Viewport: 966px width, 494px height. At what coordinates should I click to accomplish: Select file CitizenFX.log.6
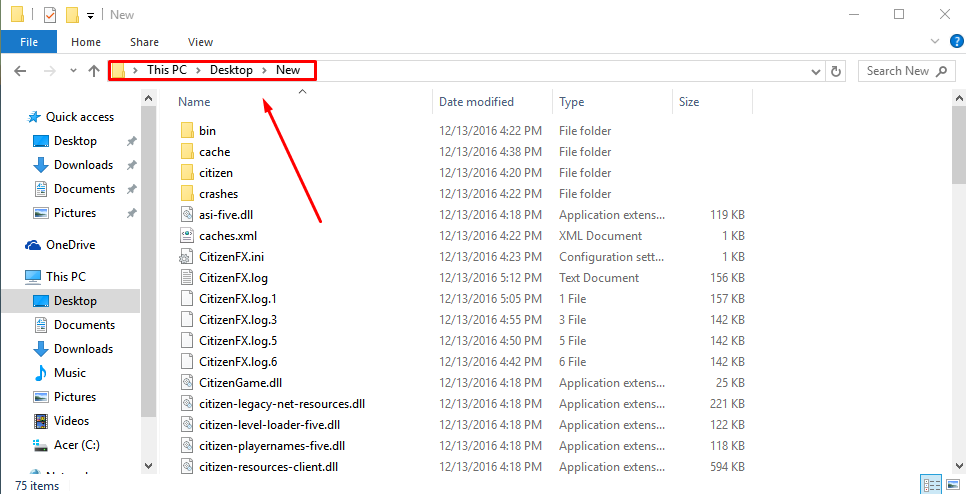(x=238, y=362)
